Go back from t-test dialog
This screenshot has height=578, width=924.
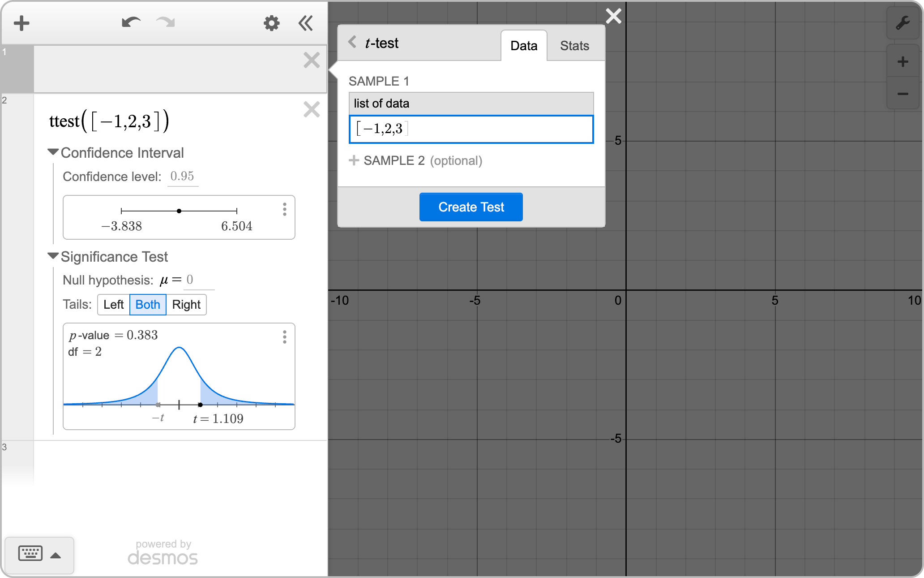click(x=352, y=42)
